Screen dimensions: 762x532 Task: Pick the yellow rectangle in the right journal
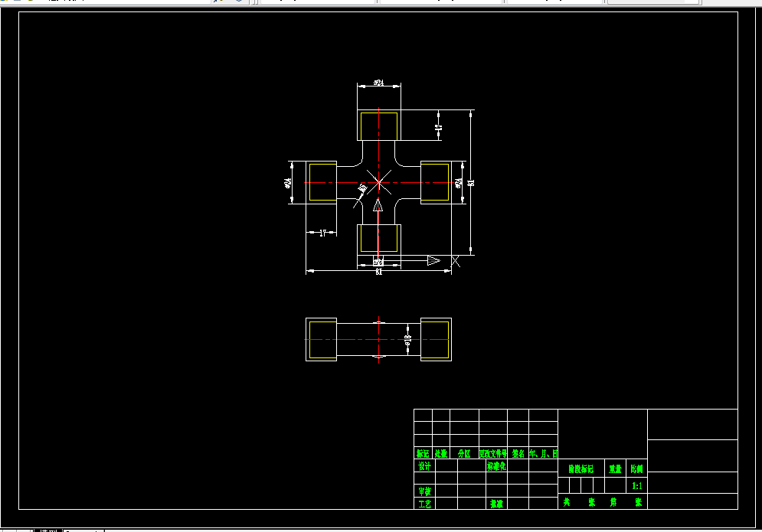(x=434, y=182)
